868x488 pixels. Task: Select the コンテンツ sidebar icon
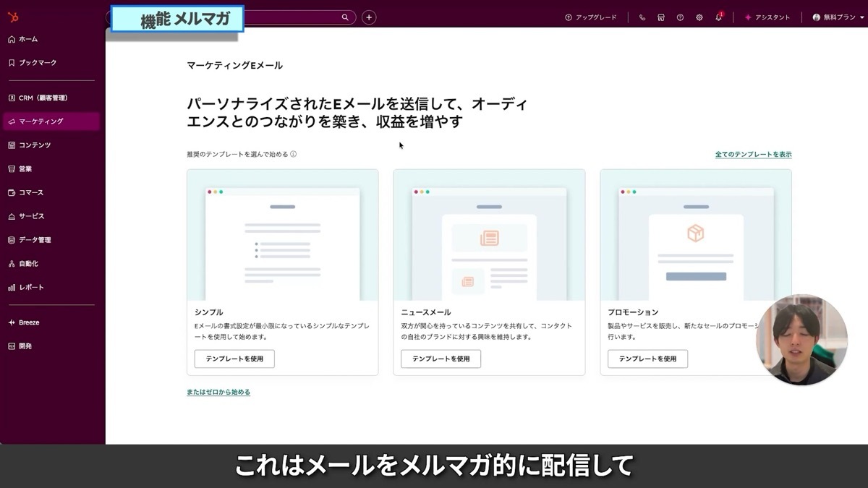[x=10, y=145]
